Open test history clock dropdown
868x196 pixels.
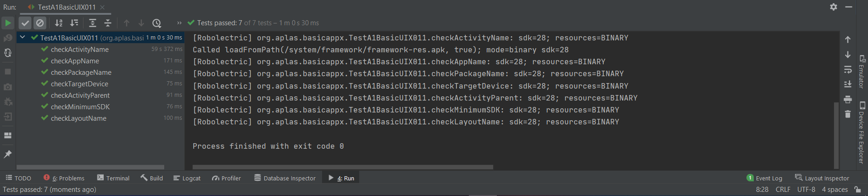pyautogui.click(x=156, y=23)
